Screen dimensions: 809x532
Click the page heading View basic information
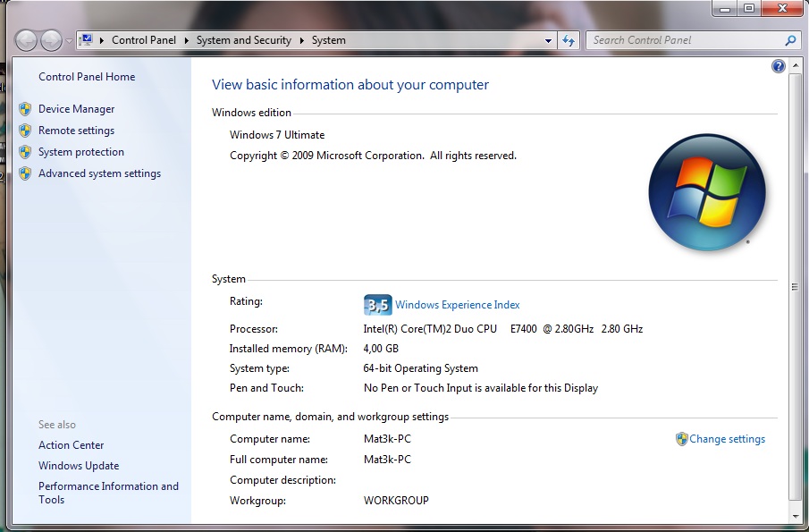coord(350,85)
